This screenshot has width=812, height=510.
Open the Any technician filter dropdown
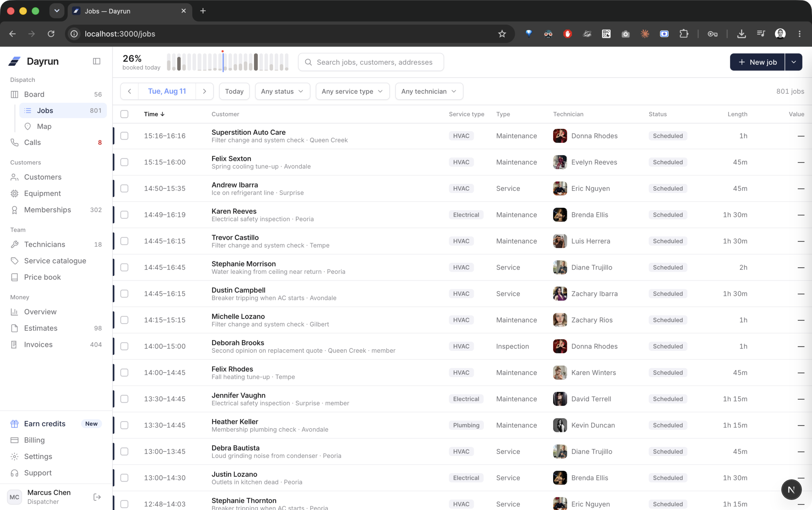[x=429, y=91]
